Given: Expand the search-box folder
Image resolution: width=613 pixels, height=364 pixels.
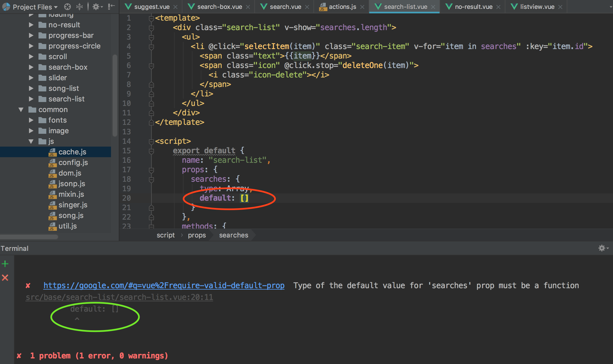Looking at the screenshot, I should click(31, 67).
